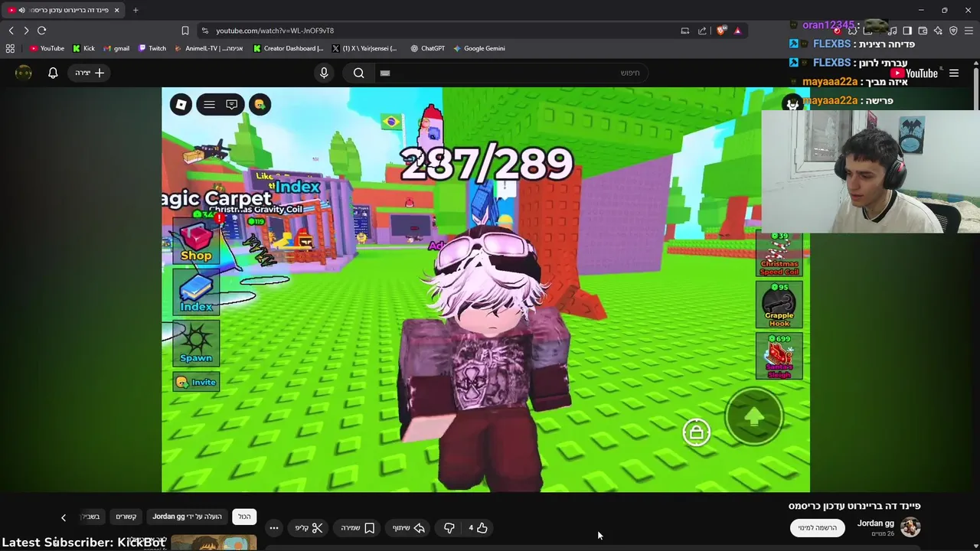Click the YouTube search magnifier button
Screen dimensions: 980x551
tap(358, 73)
